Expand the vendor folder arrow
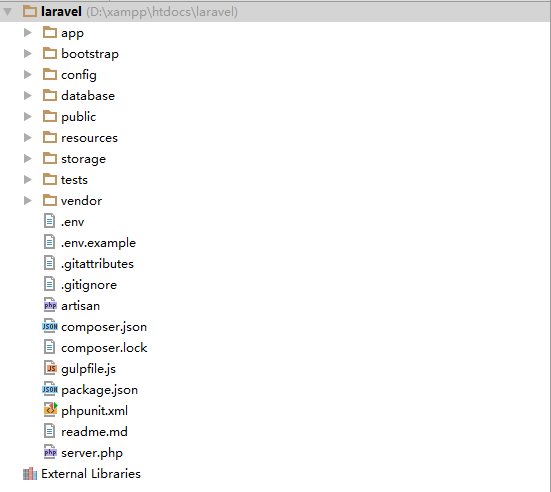Image resolution: width=551 pixels, height=492 pixels. (x=27, y=201)
